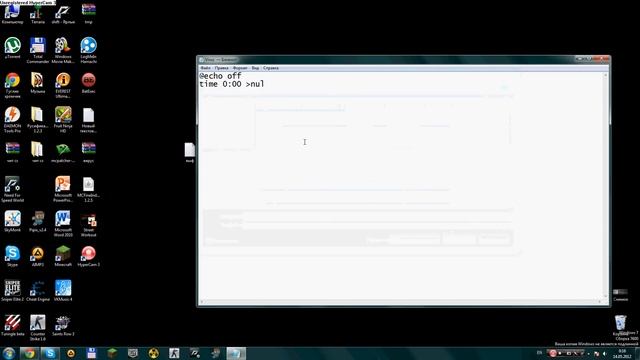This screenshot has width=640, height=360.
Task: Open the Вид menu in Notepad
Action: coord(256,68)
